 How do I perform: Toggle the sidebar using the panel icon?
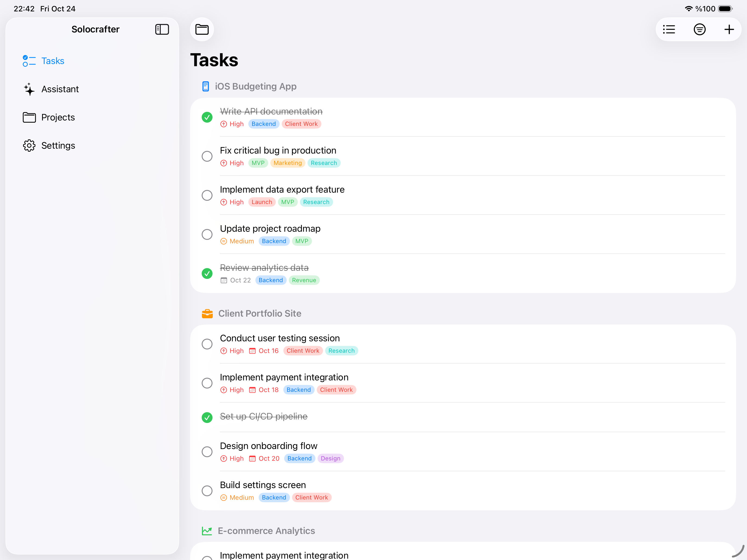162,29
